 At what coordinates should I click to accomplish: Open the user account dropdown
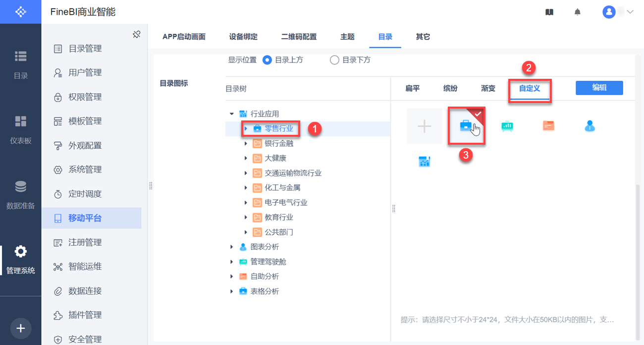click(618, 12)
